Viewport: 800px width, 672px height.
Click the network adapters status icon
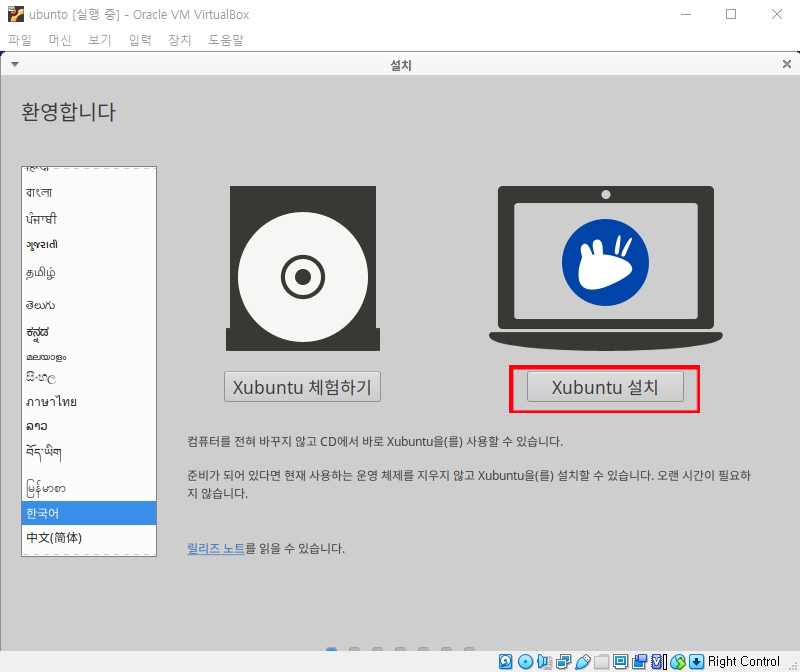point(563,662)
